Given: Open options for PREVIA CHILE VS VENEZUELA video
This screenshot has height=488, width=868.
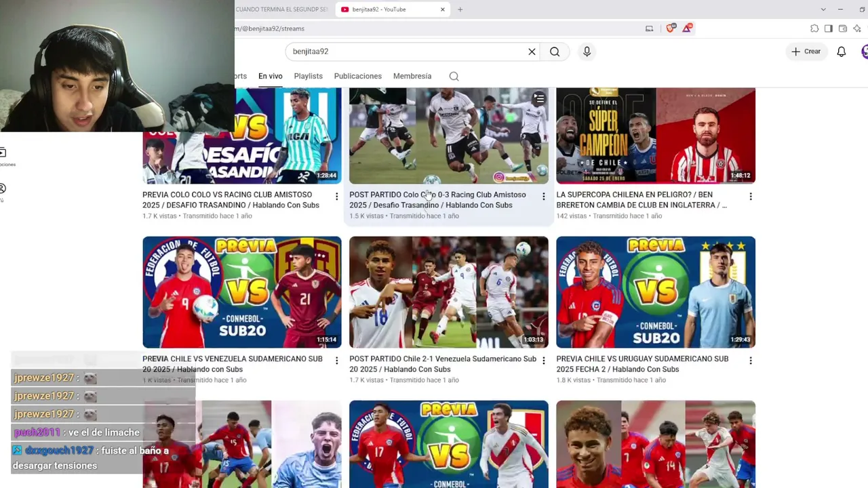Looking at the screenshot, I should click(x=336, y=361).
